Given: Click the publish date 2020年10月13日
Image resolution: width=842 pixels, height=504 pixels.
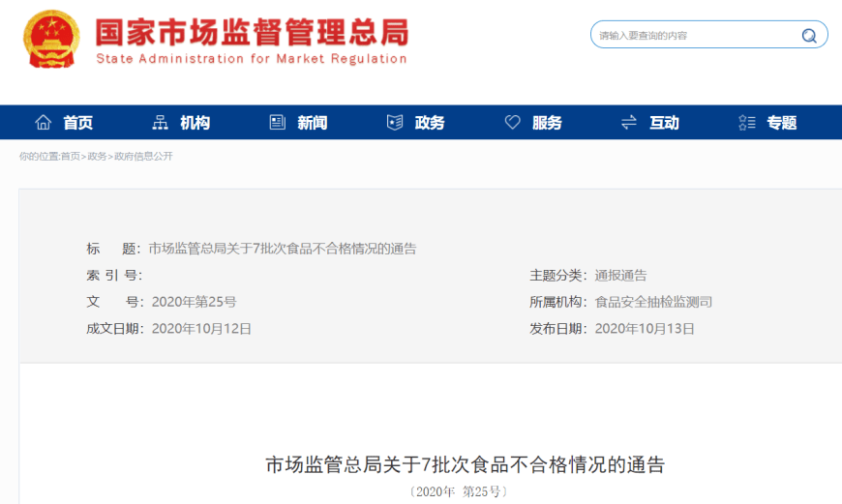Looking at the screenshot, I should pyautogui.click(x=645, y=329).
